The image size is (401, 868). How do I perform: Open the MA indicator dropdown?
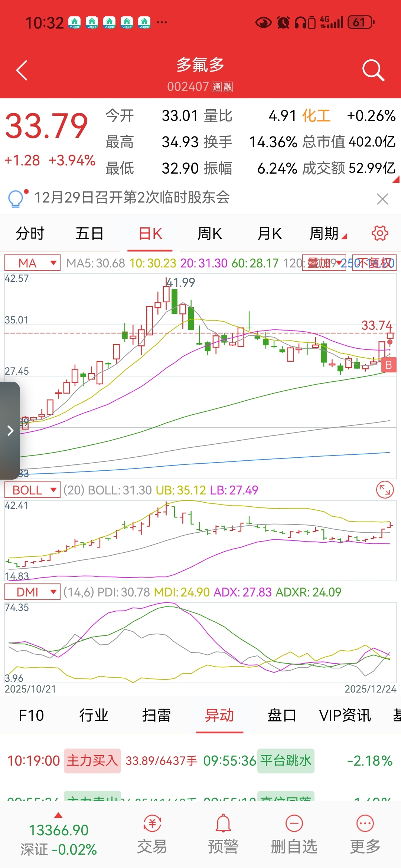click(32, 263)
